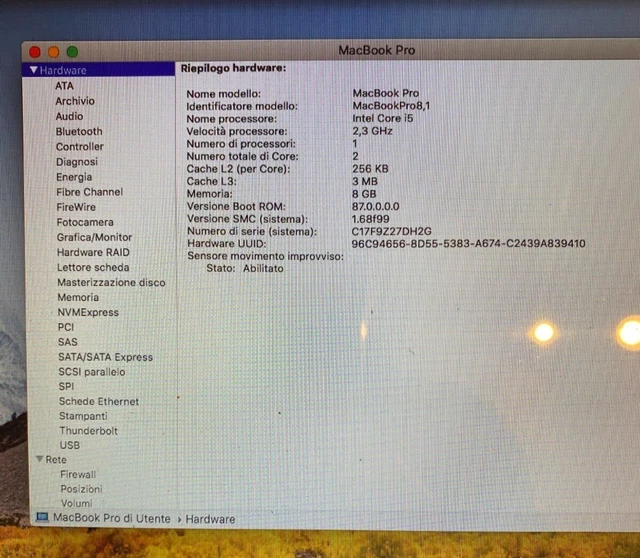Click the 'Abilitato' sensor state value
640x558 pixels.
[263, 269]
